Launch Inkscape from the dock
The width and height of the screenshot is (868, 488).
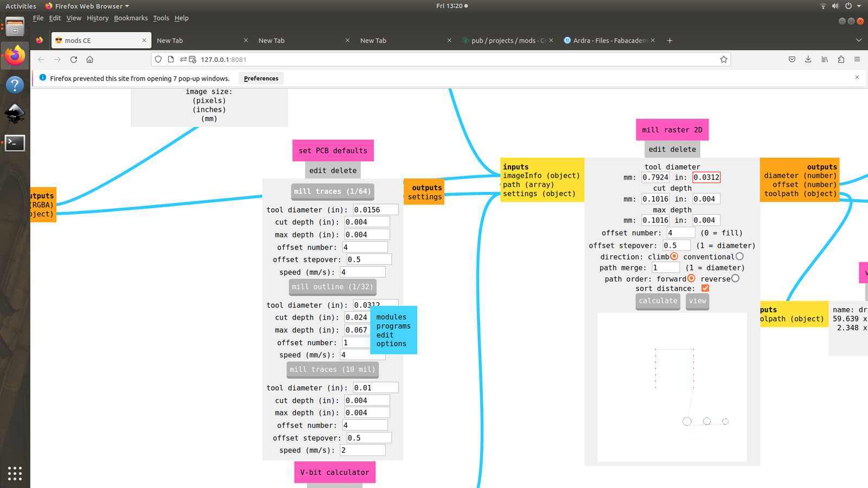tap(15, 114)
